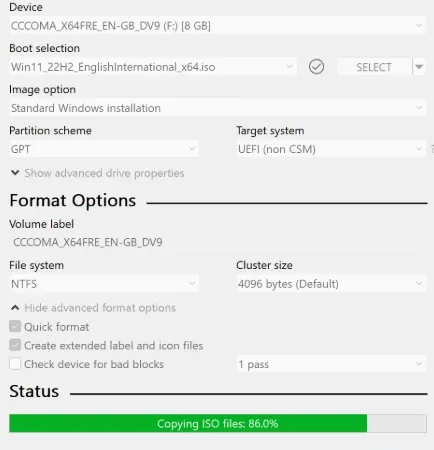Click the ISO checksum checkmark icon

pyautogui.click(x=316, y=67)
